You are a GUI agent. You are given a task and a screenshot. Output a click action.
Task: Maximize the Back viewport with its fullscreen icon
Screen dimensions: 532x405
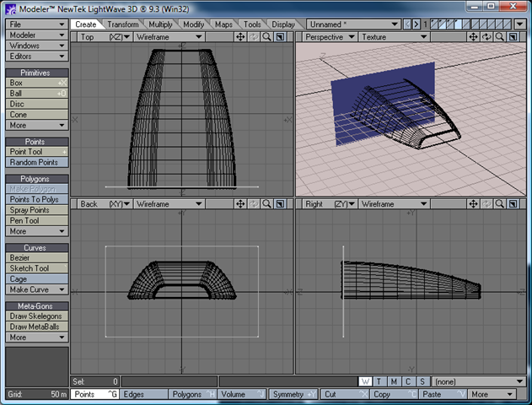279,204
